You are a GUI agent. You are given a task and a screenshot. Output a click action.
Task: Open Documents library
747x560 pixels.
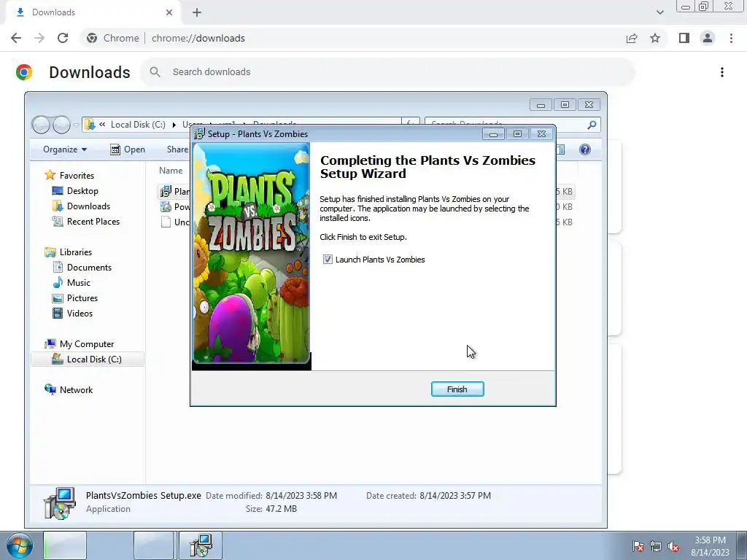[89, 268]
